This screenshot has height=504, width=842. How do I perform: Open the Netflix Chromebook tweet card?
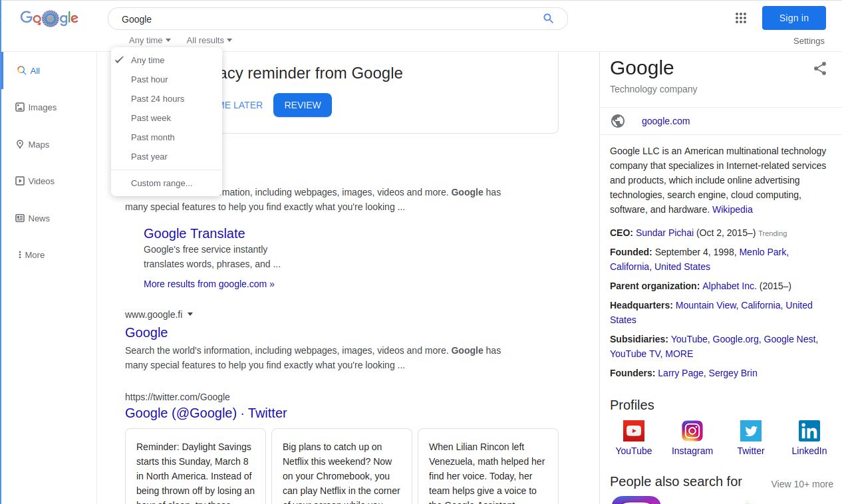click(x=342, y=467)
